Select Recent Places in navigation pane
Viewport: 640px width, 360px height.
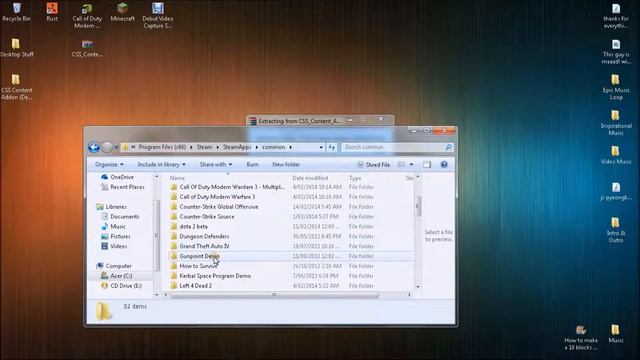tap(122, 187)
